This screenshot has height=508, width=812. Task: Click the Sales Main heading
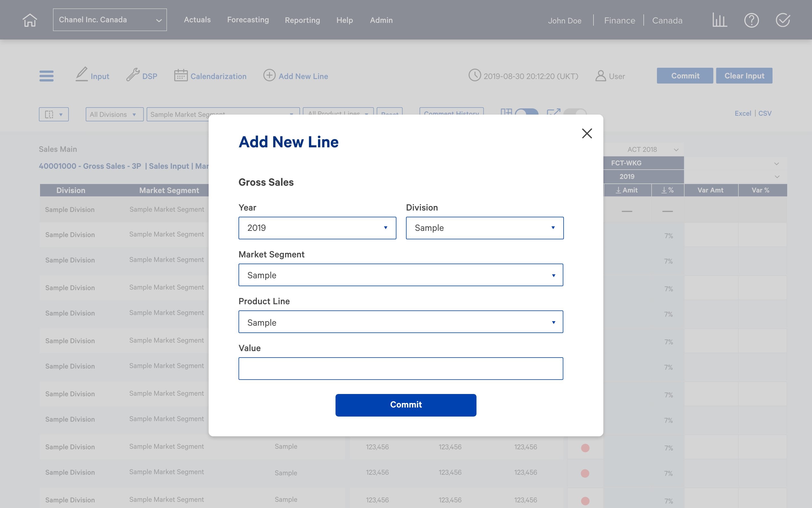[58, 149]
